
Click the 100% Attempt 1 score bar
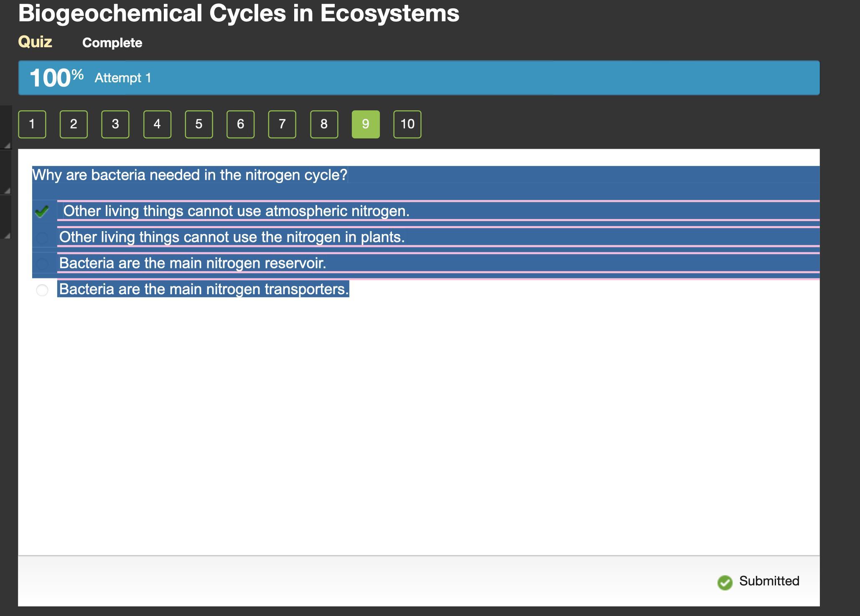[x=419, y=78]
